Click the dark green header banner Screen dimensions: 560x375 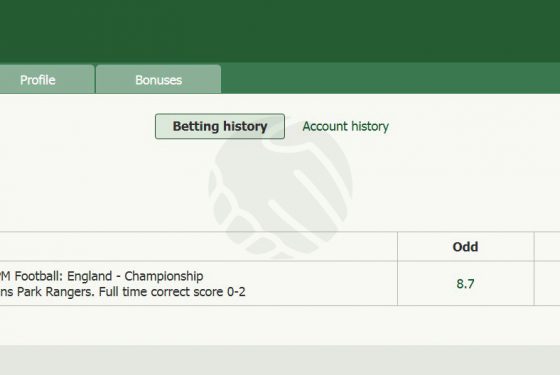pyautogui.click(x=280, y=31)
